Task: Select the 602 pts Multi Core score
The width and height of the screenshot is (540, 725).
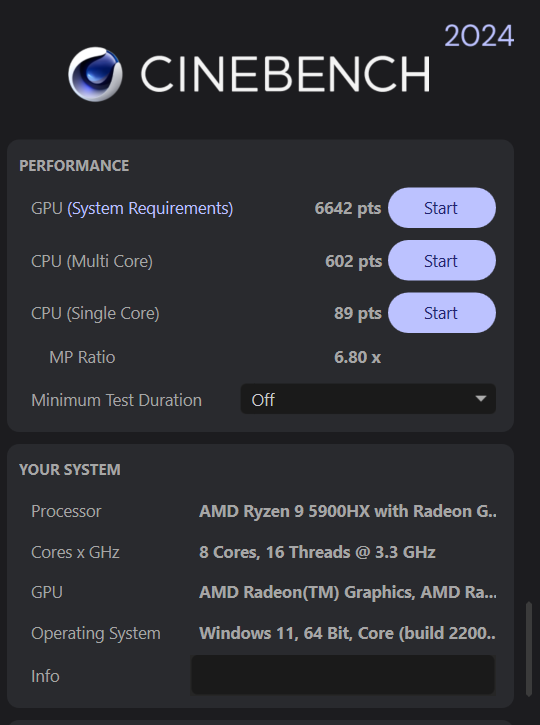Action: [x=353, y=261]
